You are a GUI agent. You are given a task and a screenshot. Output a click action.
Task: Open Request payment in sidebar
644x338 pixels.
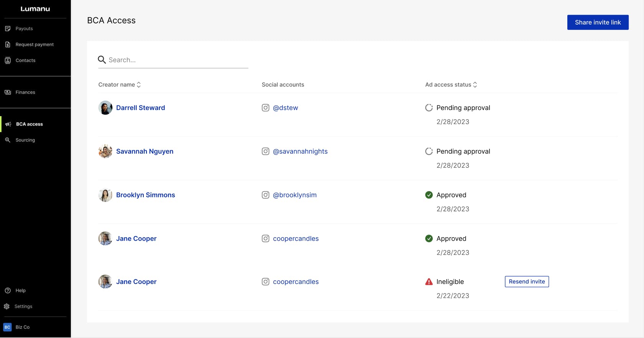[34, 44]
